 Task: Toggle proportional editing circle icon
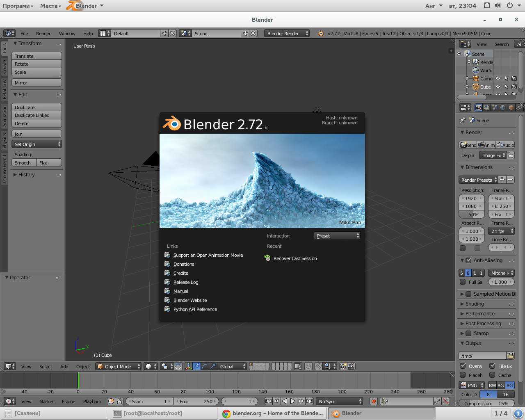[x=308, y=366]
